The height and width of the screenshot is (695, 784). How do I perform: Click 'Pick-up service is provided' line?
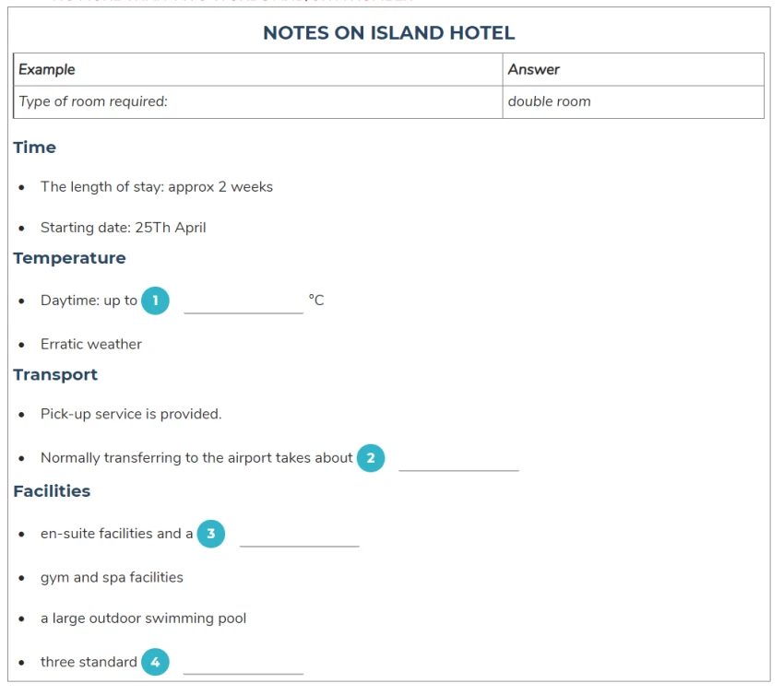(131, 414)
